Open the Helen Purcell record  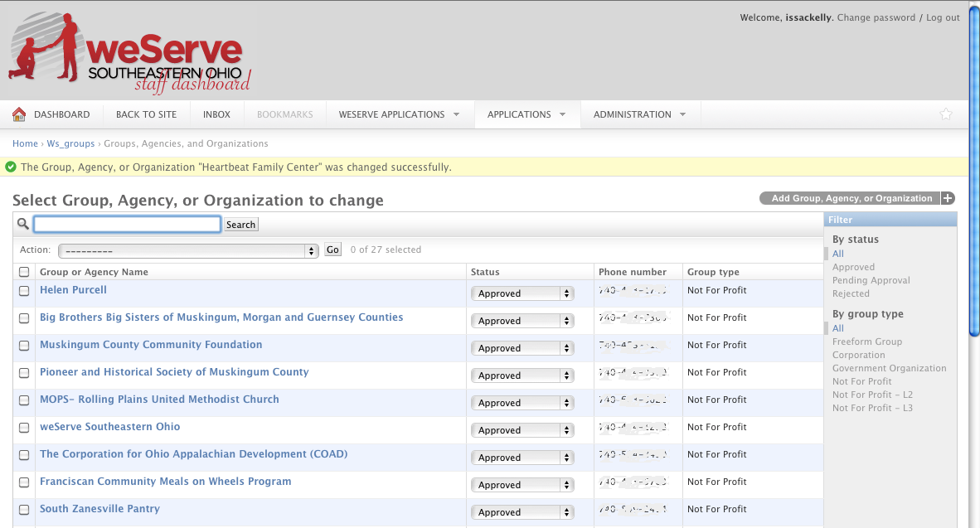[73, 290]
